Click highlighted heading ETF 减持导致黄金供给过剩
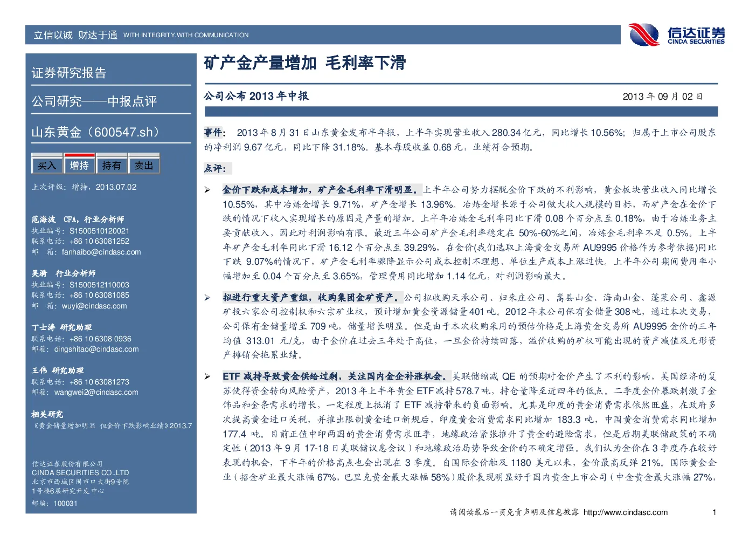The width and height of the screenshot is (756, 535). pyautogui.click(x=282, y=376)
